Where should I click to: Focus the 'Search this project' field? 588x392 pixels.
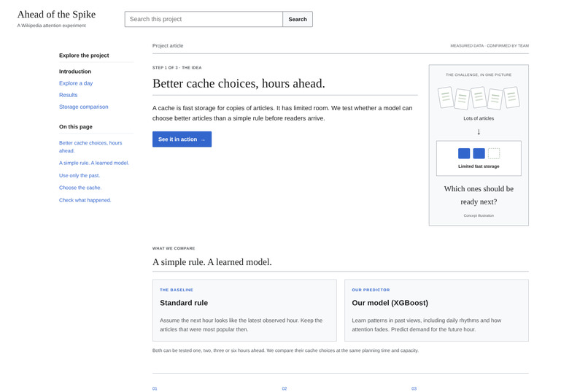coord(204,19)
